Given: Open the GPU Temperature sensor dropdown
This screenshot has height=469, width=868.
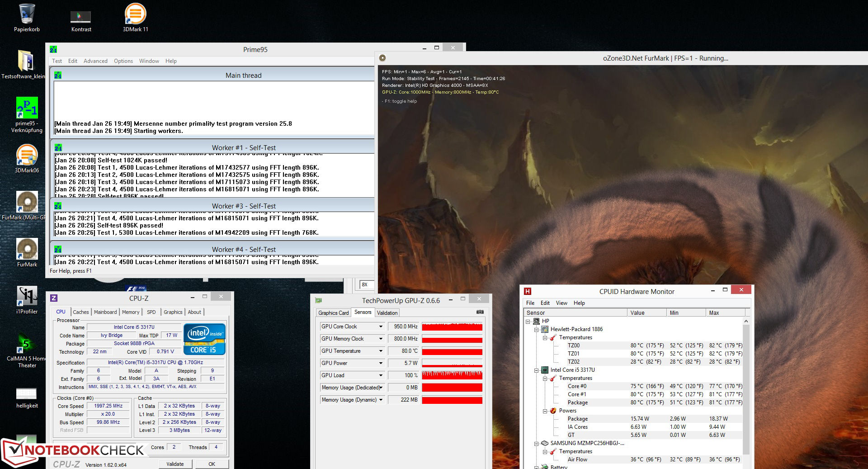Looking at the screenshot, I should (x=381, y=351).
